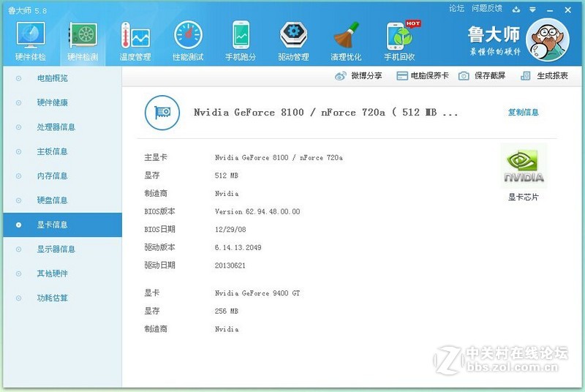This screenshot has height=392, width=585.
Task: Click the 微博分享 Weibo share icon
Action: (340, 76)
